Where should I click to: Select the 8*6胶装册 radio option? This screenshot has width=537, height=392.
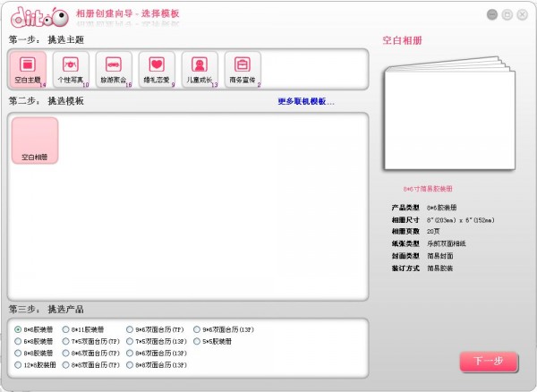pos(18,329)
